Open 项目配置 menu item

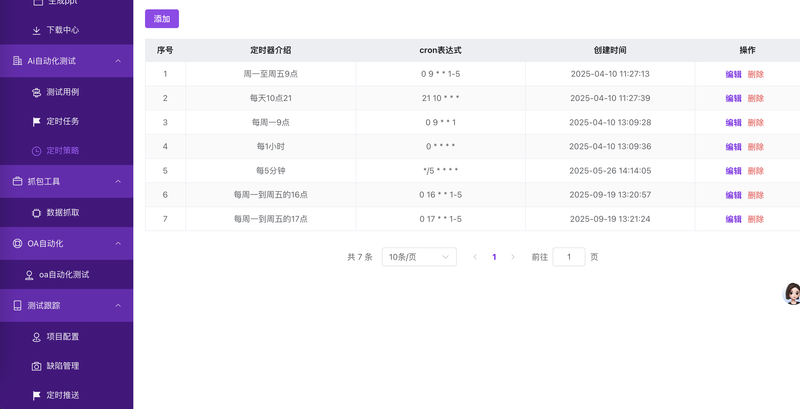tap(62, 337)
